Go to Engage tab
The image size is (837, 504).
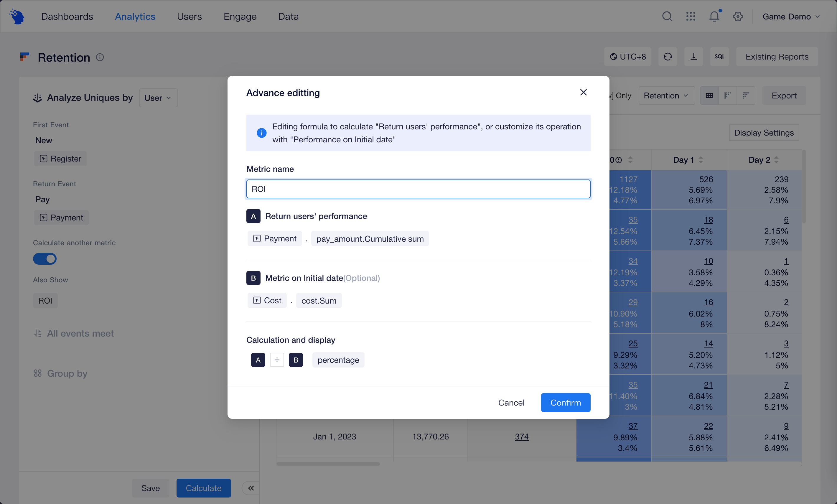click(240, 16)
